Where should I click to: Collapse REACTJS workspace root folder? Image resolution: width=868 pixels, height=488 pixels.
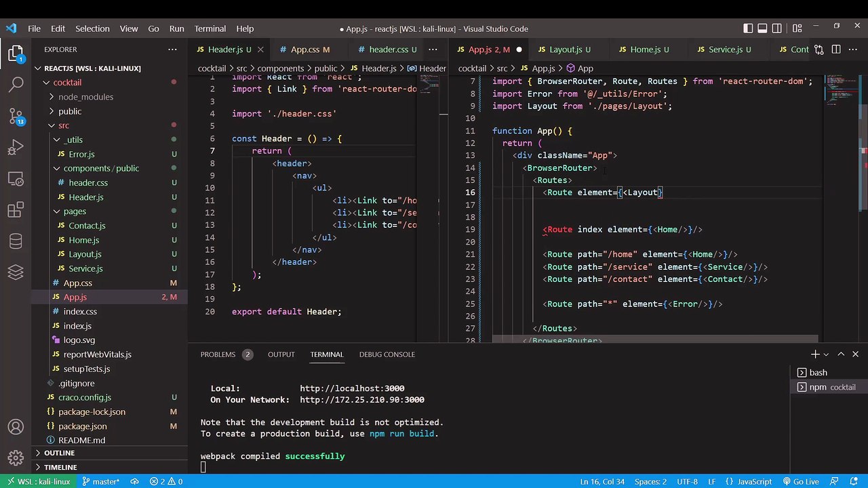coord(39,68)
